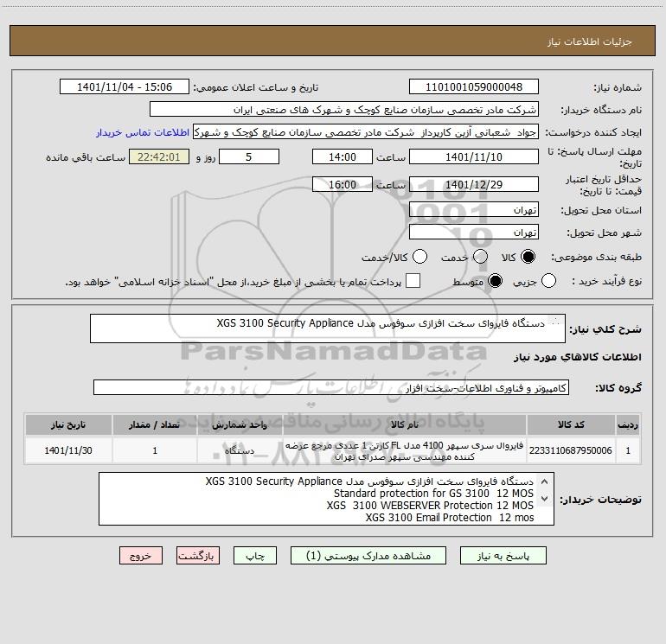
Task: Click product code 2233110687950006 cell
Action: pyautogui.click(x=571, y=450)
